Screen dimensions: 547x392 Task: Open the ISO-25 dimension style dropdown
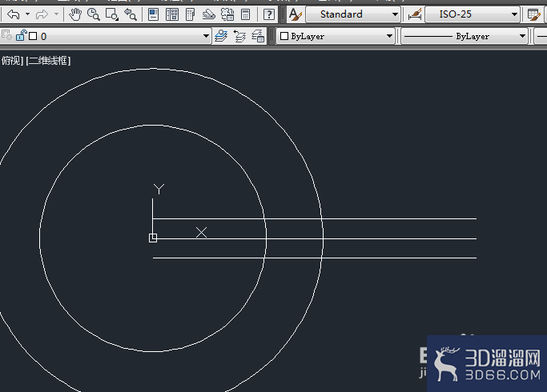(472, 14)
